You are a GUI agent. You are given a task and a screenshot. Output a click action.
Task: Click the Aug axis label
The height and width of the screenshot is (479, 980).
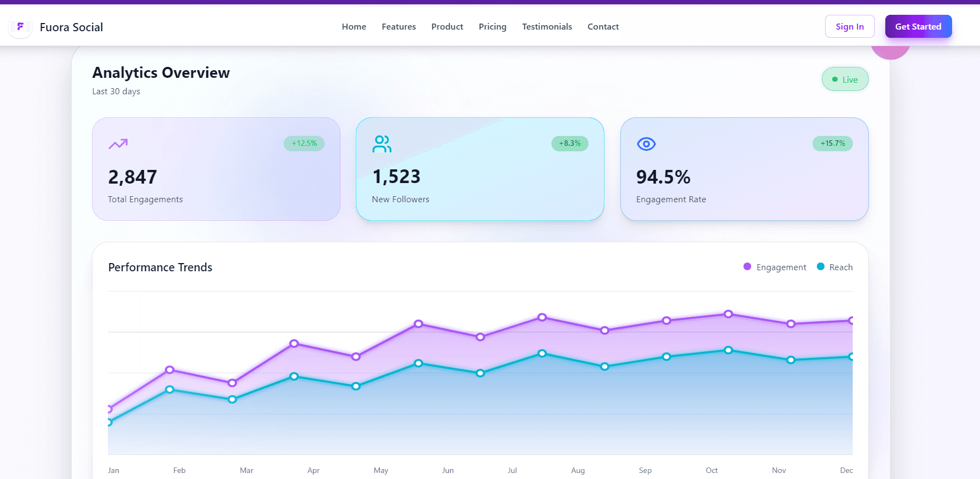click(578, 470)
